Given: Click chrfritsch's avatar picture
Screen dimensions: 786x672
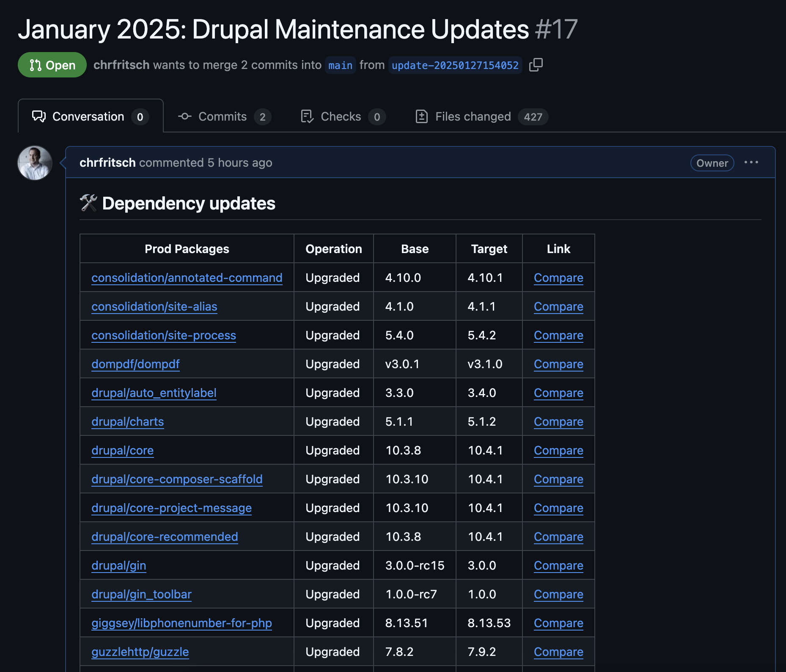Looking at the screenshot, I should [x=35, y=163].
